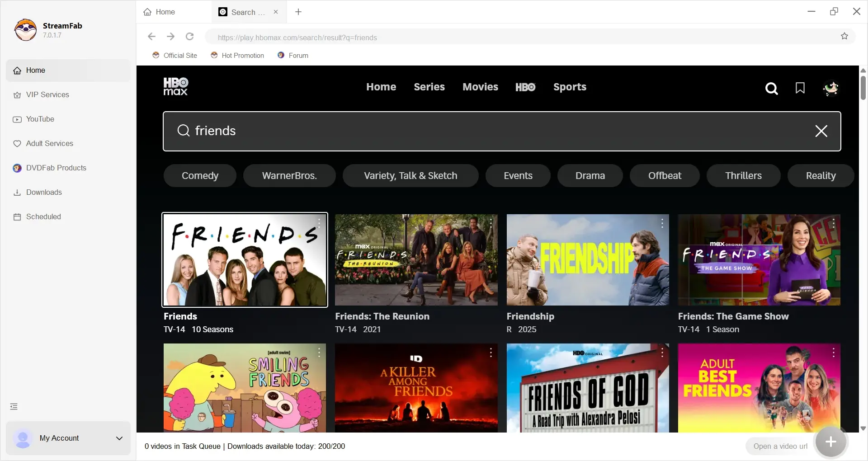Viewport: 868px width, 461px height.
Task: Switch to the Home tab
Action: pos(174,12)
